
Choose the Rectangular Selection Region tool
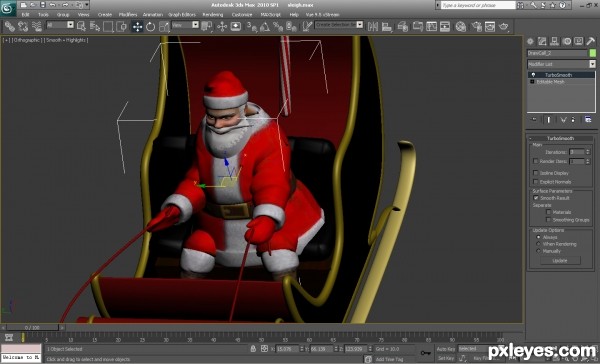point(108,26)
